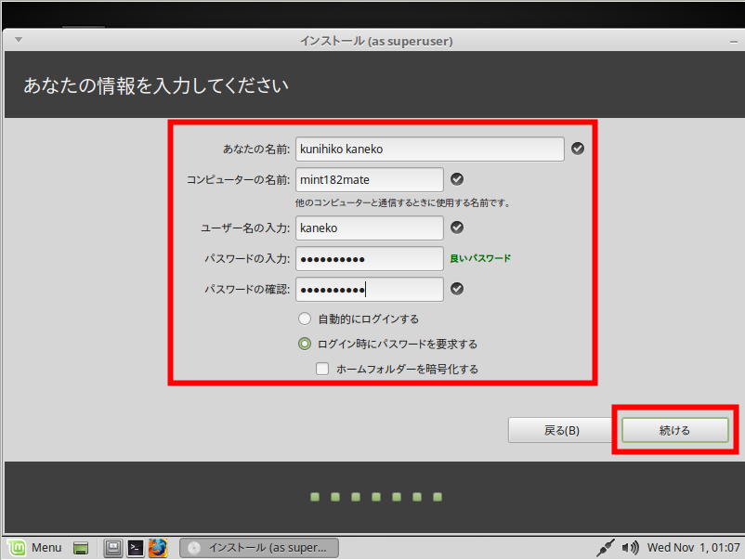Viewport: 745px width, 560px height.
Task: Focus the name field containing kunihiko kaneko
Action: (x=429, y=150)
